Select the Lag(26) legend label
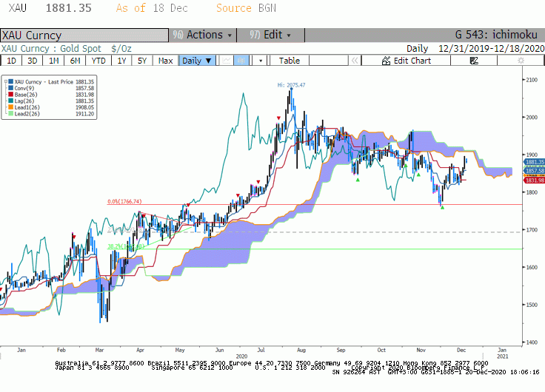The image size is (545, 392). click(24, 101)
